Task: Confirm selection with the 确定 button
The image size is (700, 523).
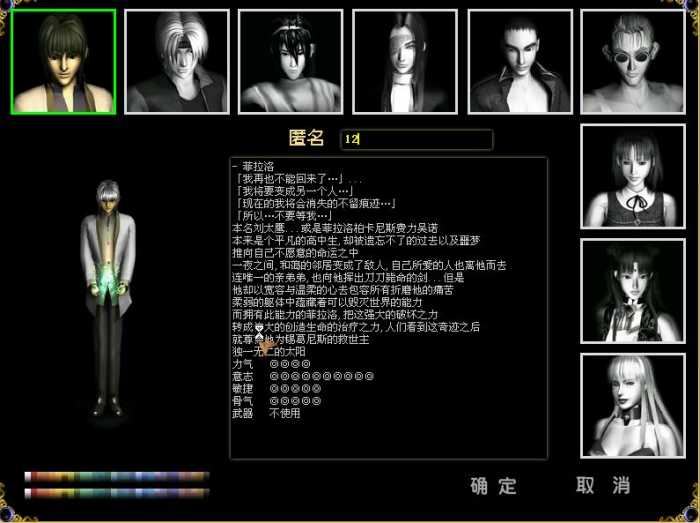Action: point(493,486)
